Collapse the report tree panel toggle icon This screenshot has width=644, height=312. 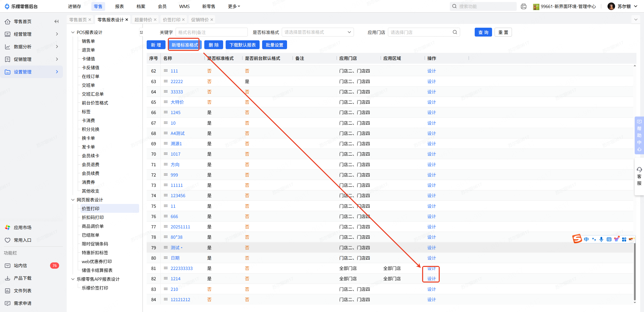pos(141,32)
